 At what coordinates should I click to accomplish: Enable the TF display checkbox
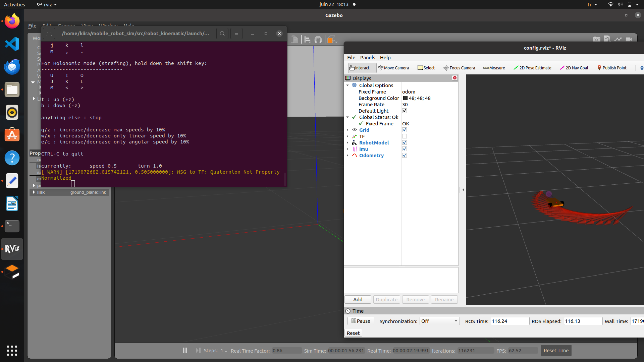[x=405, y=136]
